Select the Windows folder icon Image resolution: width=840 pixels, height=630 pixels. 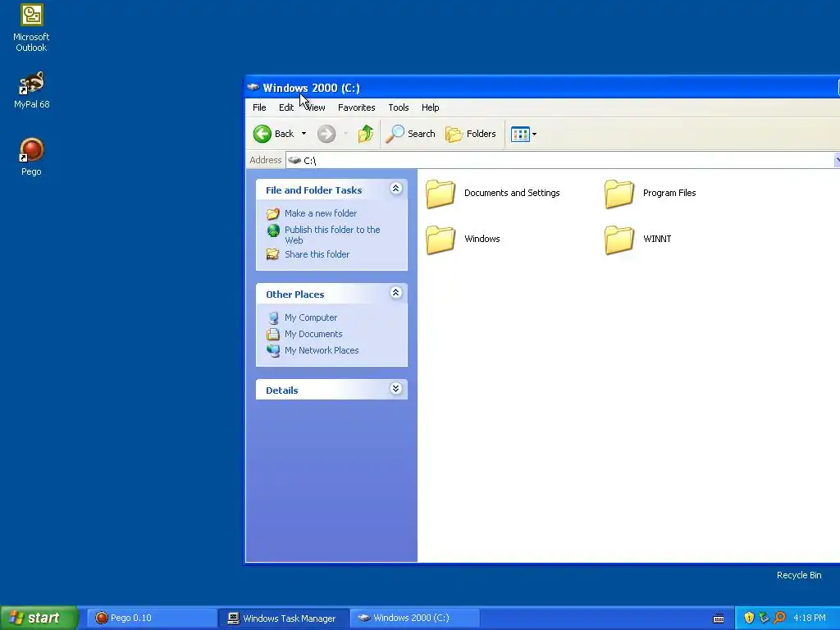coord(441,240)
